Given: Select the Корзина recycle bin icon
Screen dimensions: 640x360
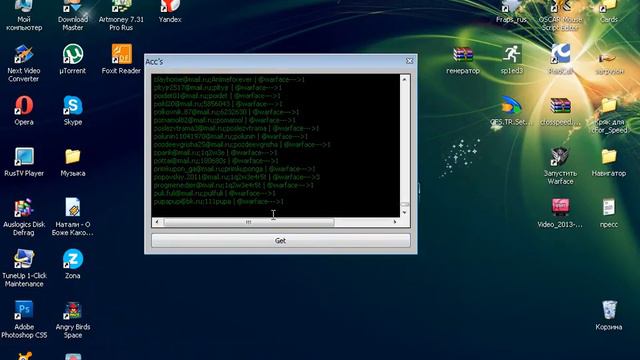Looking at the screenshot, I should [609, 316].
